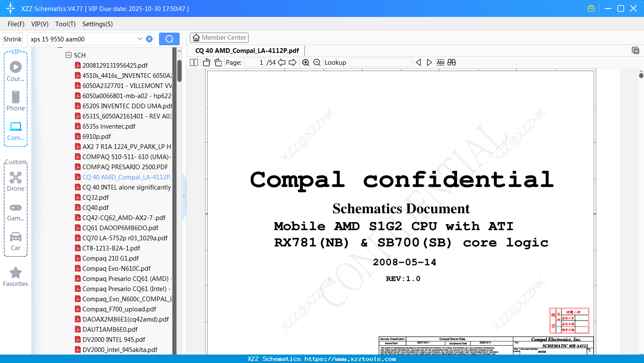Image resolution: width=644 pixels, height=363 pixels.
Task: Click the detach window icon beside the tab
Action: [636, 50]
